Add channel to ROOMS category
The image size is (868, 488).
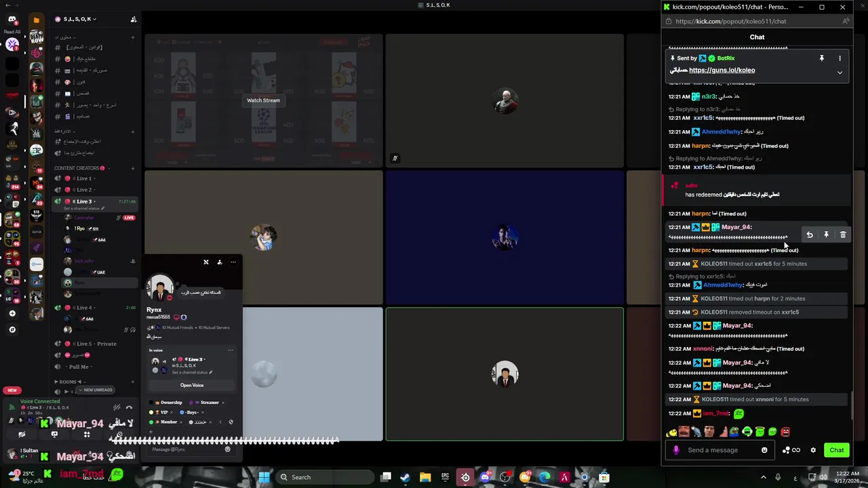click(133, 382)
